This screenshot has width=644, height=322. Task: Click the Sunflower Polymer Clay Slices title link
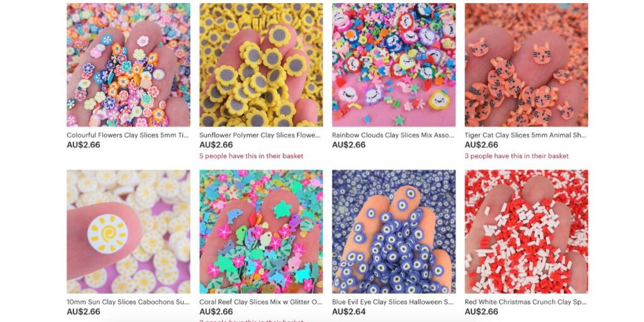261,135
